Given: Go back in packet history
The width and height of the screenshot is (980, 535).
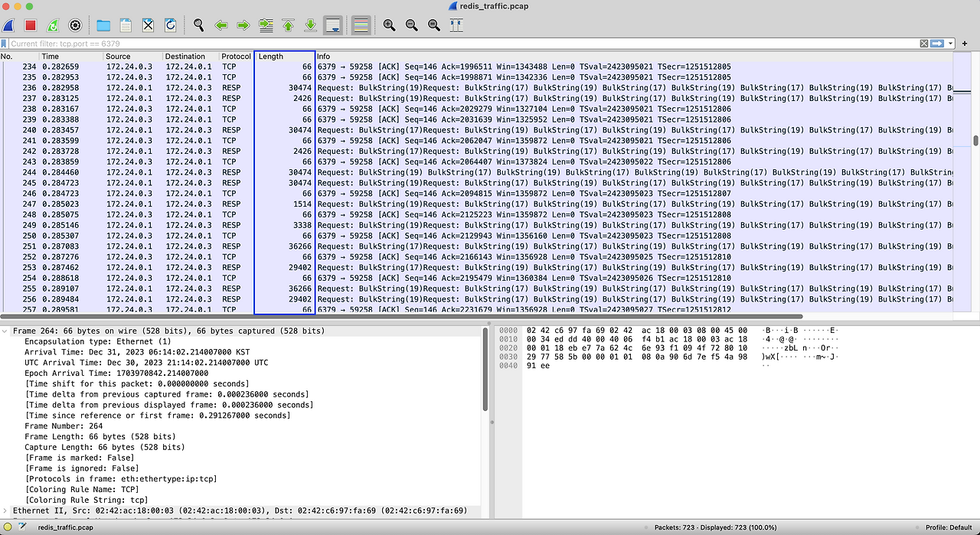Looking at the screenshot, I should click(220, 25).
